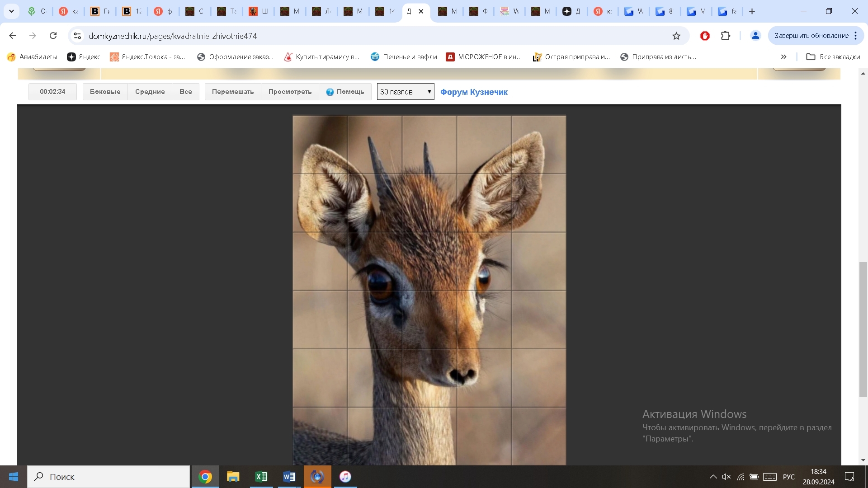The width and height of the screenshot is (868, 488).
Task: Open the red Opera-style extension icon
Action: pyautogui.click(x=705, y=36)
